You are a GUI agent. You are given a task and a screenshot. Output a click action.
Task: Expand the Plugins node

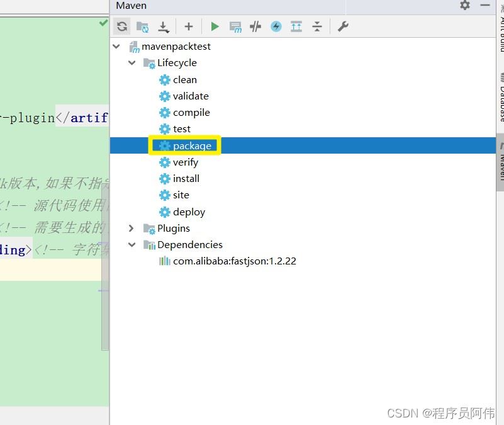[x=131, y=228]
